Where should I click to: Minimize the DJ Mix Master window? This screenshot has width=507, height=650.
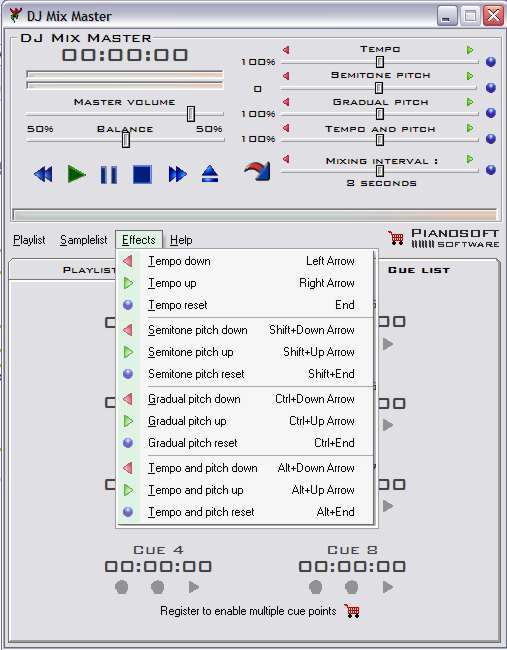447,16
